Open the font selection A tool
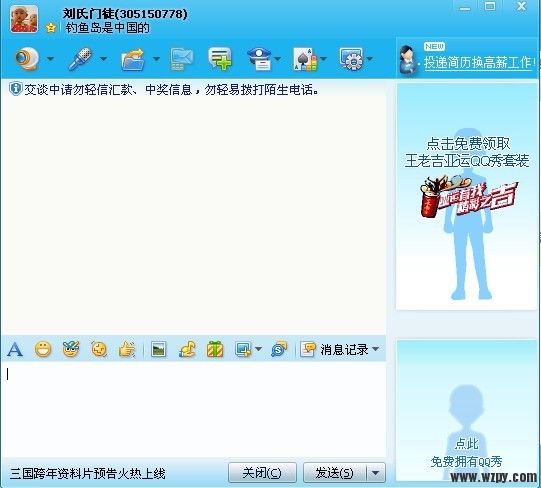This screenshot has width=541, height=488. coord(15,350)
